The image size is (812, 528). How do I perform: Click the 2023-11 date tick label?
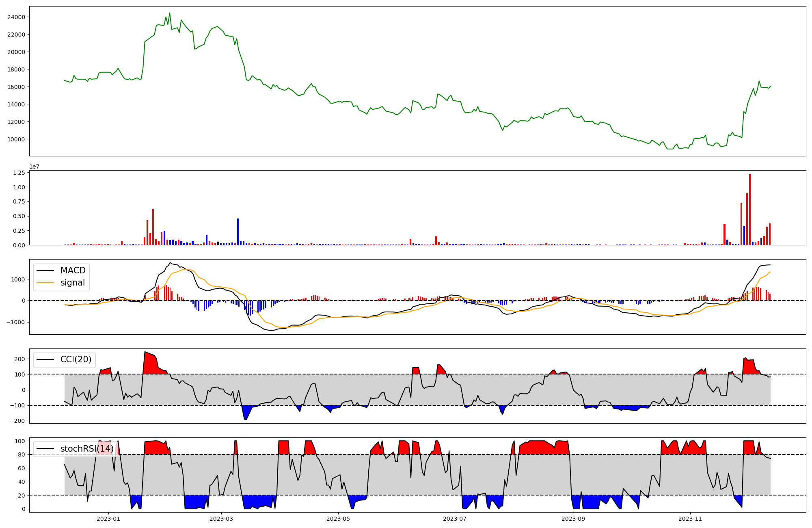690,519
